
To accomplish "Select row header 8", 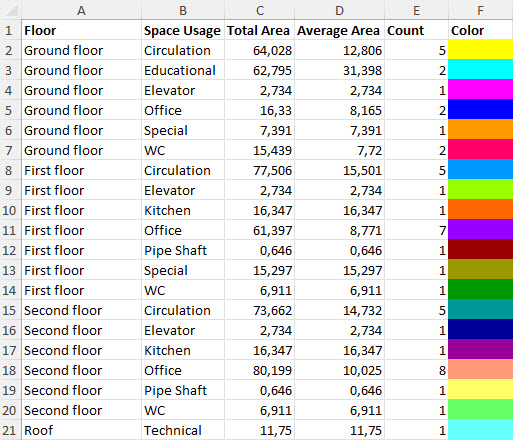I will point(11,170).
